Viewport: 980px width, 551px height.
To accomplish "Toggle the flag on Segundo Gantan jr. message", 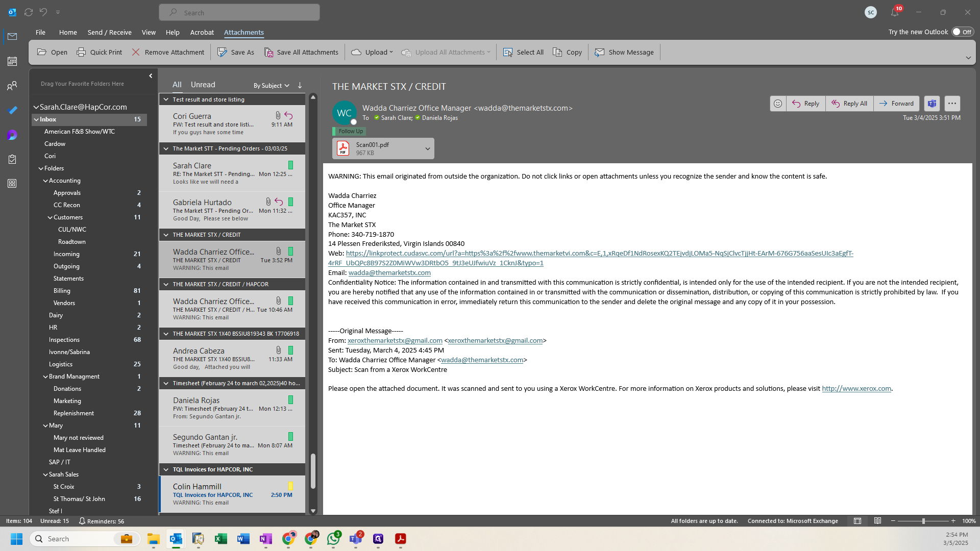I will pos(290,437).
